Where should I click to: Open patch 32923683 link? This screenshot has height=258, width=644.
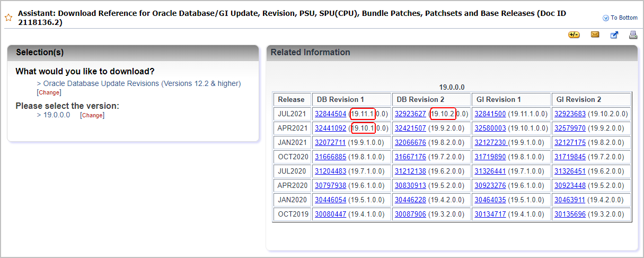pos(570,114)
